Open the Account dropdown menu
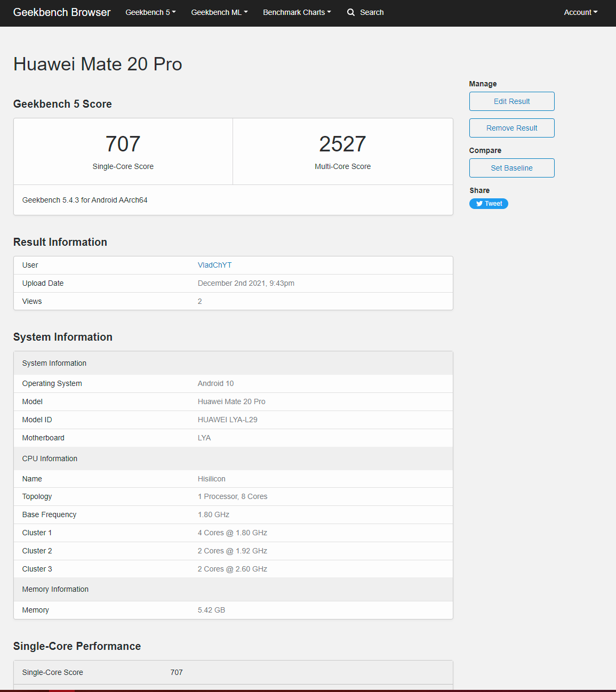 [x=581, y=12]
